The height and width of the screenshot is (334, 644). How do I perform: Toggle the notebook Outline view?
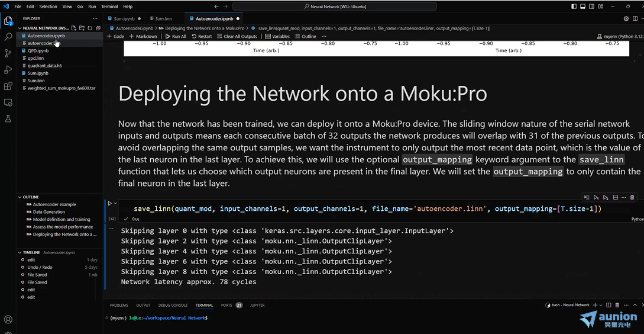click(305, 36)
